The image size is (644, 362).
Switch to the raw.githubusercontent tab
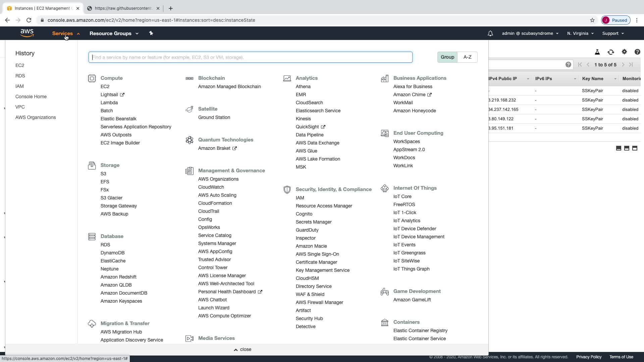[123, 8]
